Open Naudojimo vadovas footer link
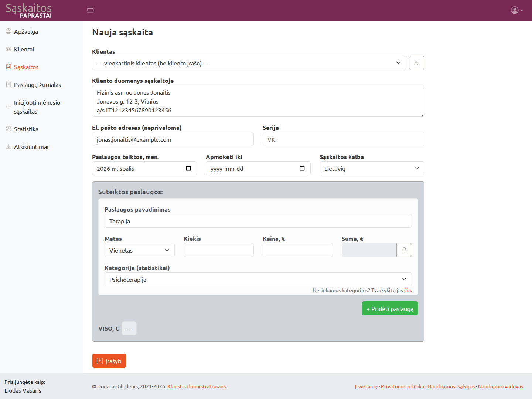Image resolution: width=532 pixels, height=399 pixels. pyautogui.click(x=501, y=386)
